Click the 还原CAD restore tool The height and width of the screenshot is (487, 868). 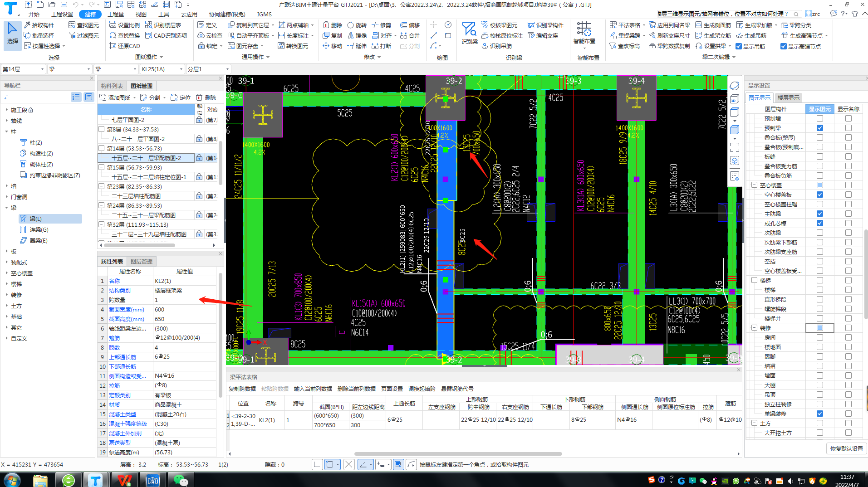point(125,46)
